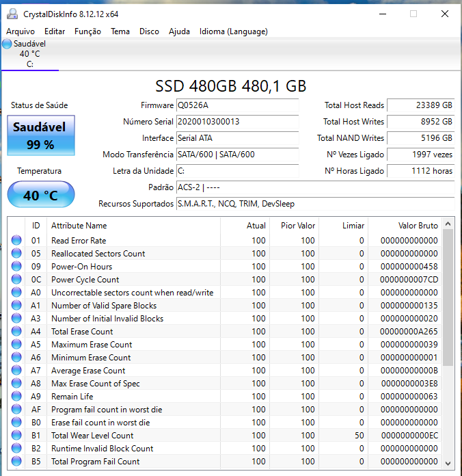
Task: Click status orb for Total Wear Level Count
Action: pos(16,436)
